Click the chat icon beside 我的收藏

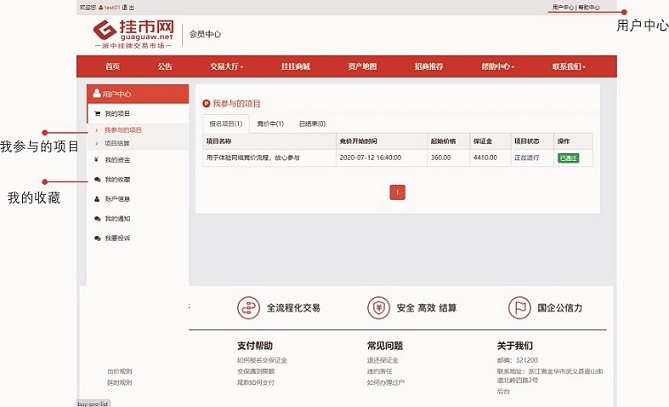pyautogui.click(x=97, y=180)
